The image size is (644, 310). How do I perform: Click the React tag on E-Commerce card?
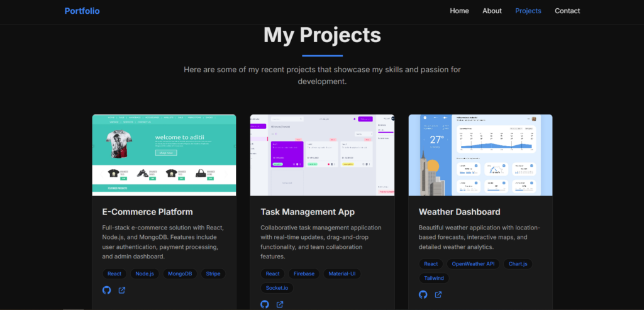click(x=114, y=274)
